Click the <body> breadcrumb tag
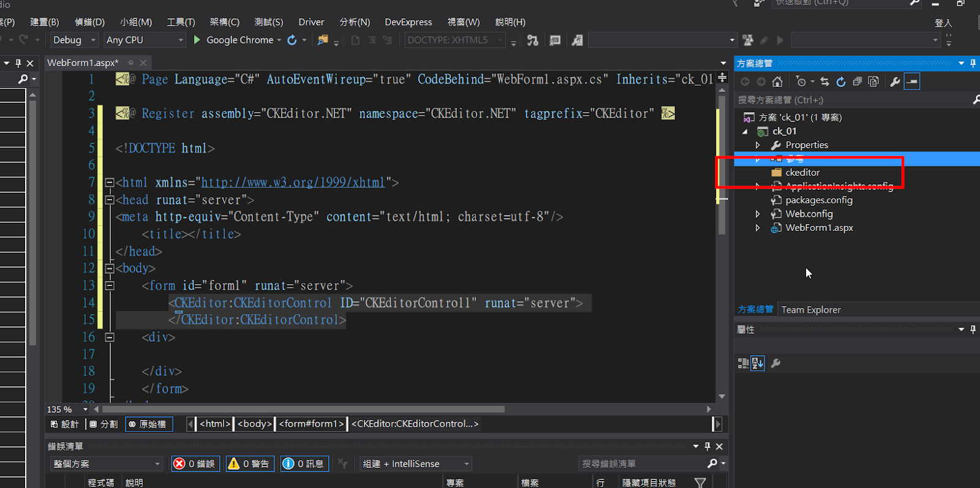The height and width of the screenshot is (488, 980). 255,424
